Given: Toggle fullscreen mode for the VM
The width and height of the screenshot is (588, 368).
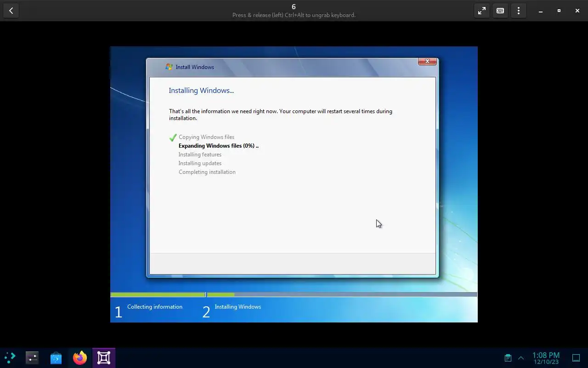Looking at the screenshot, I should pyautogui.click(x=482, y=11).
